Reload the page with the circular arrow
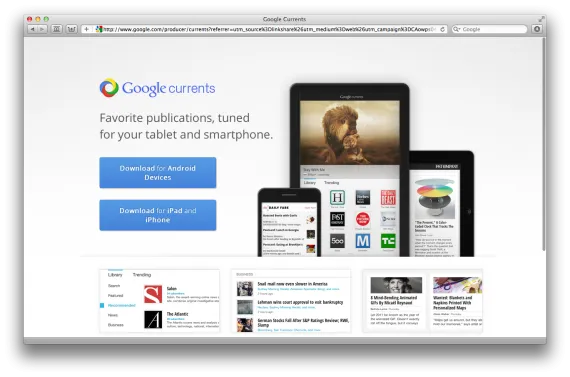Image resolution: width=570 pixels, height=377 pixels. pos(442,29)
